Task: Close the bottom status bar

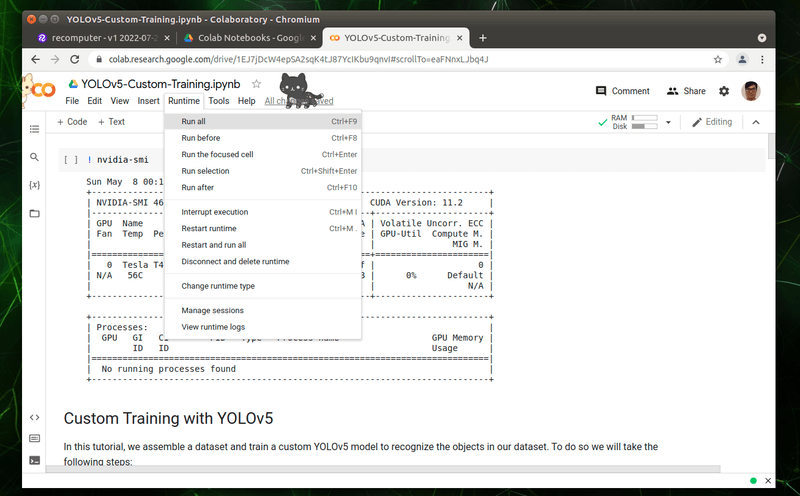Action: tap(768, 481)
